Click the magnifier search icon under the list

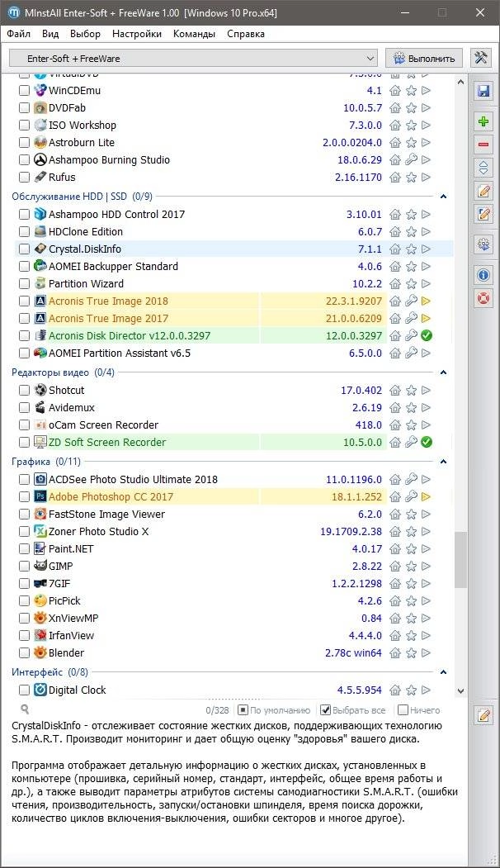tap(25, 709)
